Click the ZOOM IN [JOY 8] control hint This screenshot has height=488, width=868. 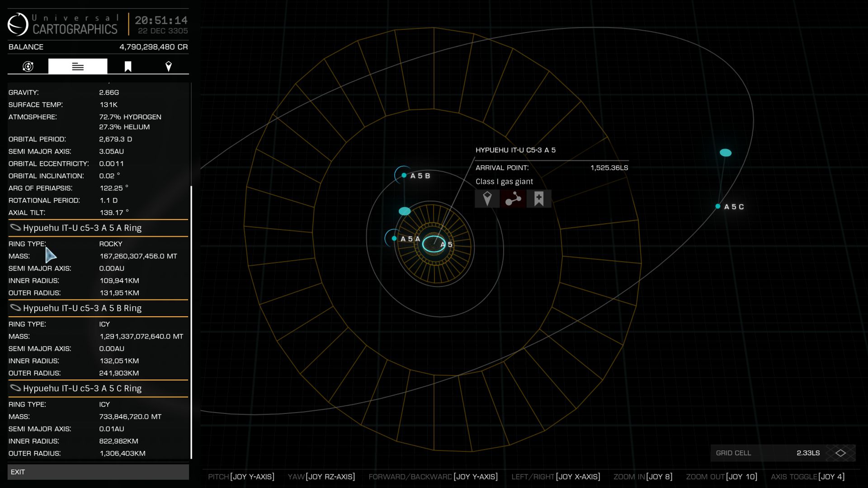click(x=643, y=477)
